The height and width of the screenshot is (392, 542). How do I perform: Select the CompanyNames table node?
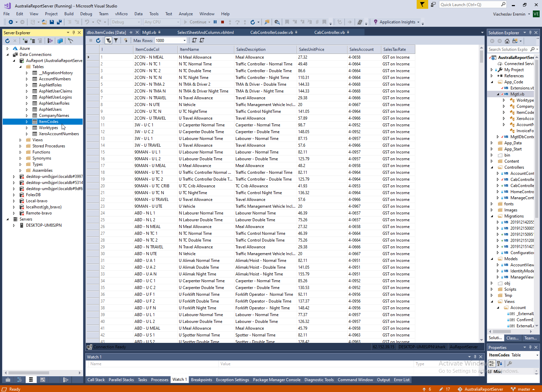pos(54,116)
